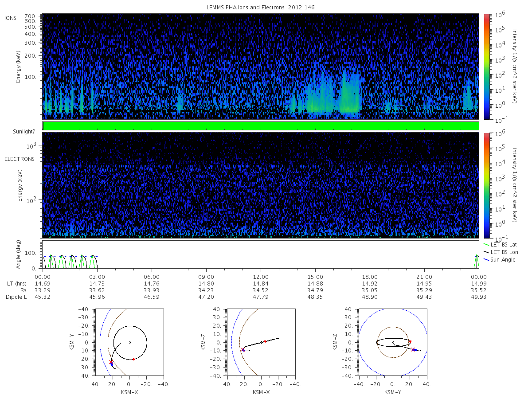
Task: Click the 06:00 time axis label
Action: click(152, 275)
